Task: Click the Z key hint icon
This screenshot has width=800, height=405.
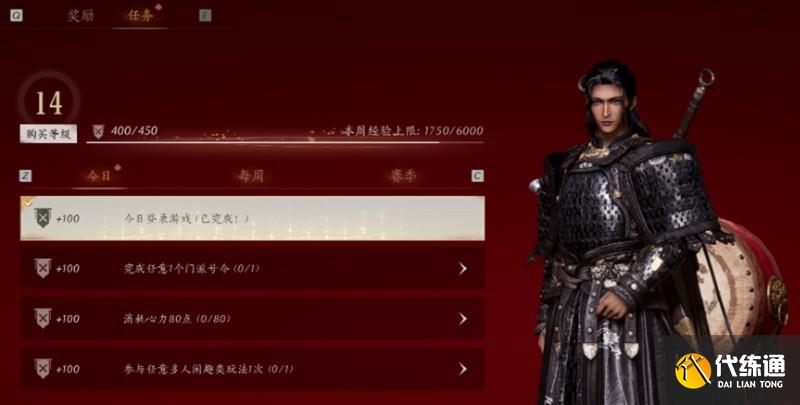Action: tap(25, 176)
